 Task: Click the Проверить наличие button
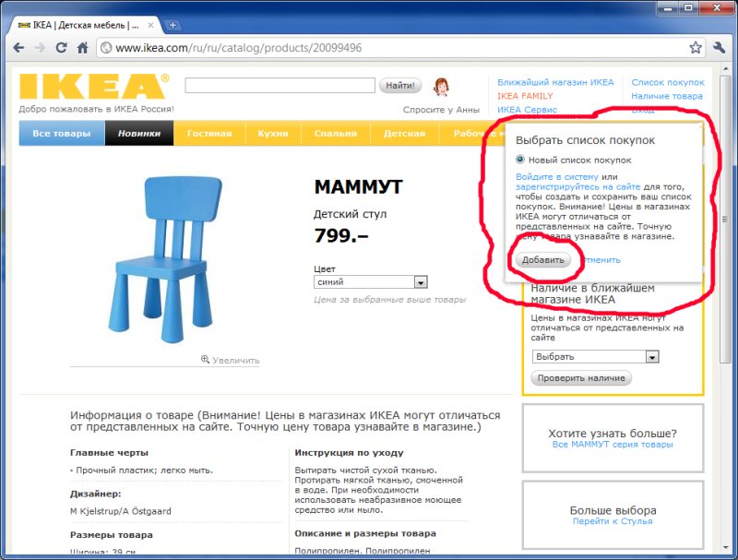(x=581, y=378)
